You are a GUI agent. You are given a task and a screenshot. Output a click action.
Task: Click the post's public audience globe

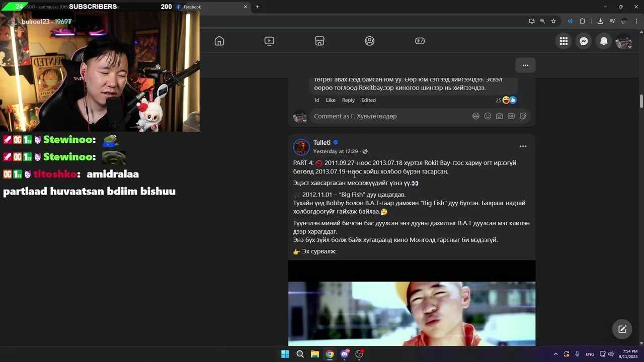coord(365,151)
